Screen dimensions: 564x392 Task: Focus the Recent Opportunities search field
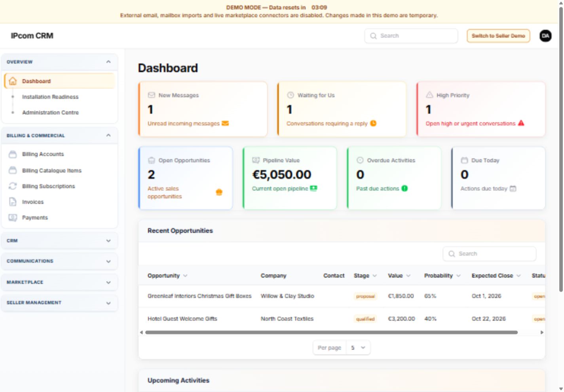pyautogui.click(x=490, y=254)
